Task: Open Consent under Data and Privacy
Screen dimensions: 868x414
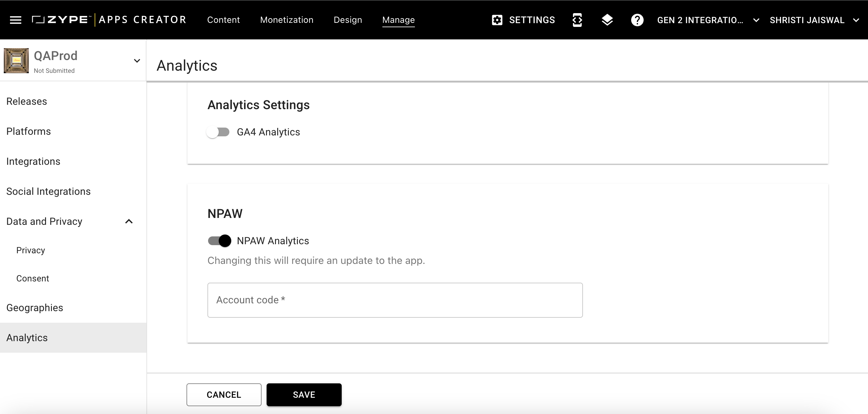Action: [x=33, y=279]
